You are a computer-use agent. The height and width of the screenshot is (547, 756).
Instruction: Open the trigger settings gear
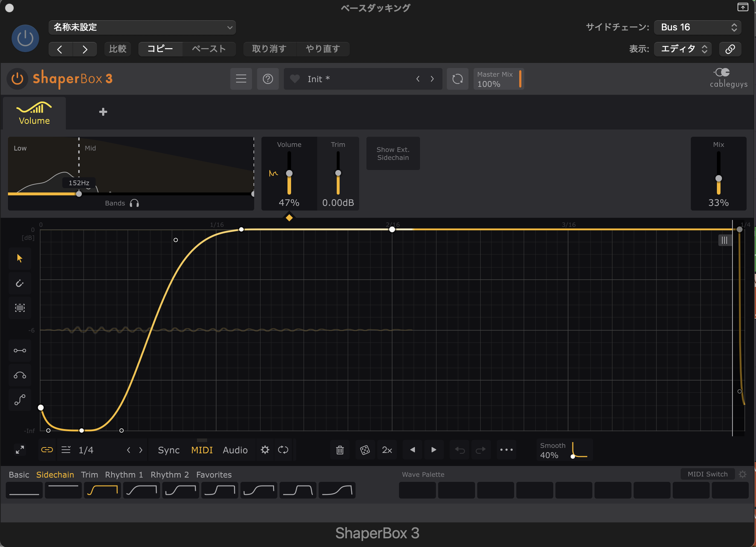[x=265, y=450]
